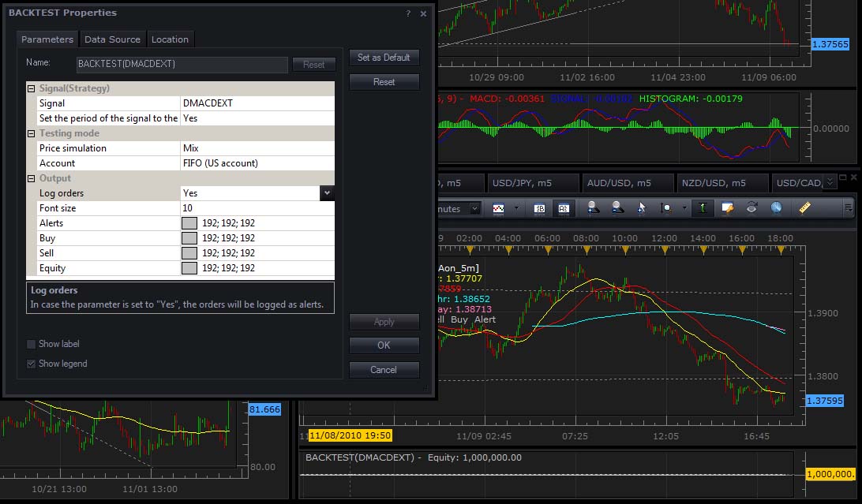This screenshot has height=504, width=862.
Task: Open the USD/CAD chart tab
Action: [x=798, y=183]
